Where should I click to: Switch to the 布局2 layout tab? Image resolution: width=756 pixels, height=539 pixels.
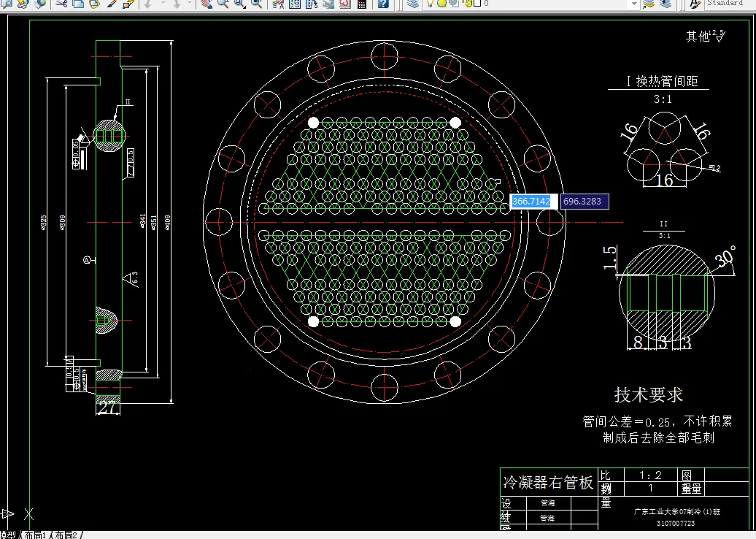(66, 535)
